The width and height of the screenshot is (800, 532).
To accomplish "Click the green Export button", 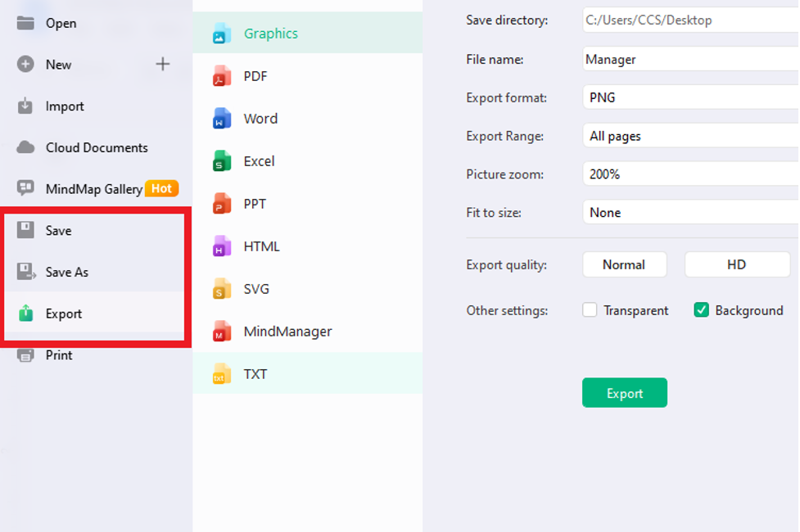I will point(625,393).
